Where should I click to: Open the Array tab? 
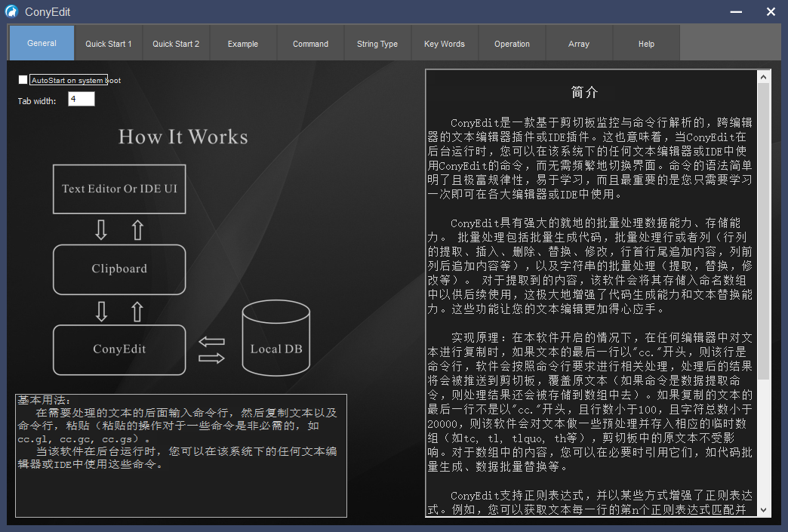579,44
